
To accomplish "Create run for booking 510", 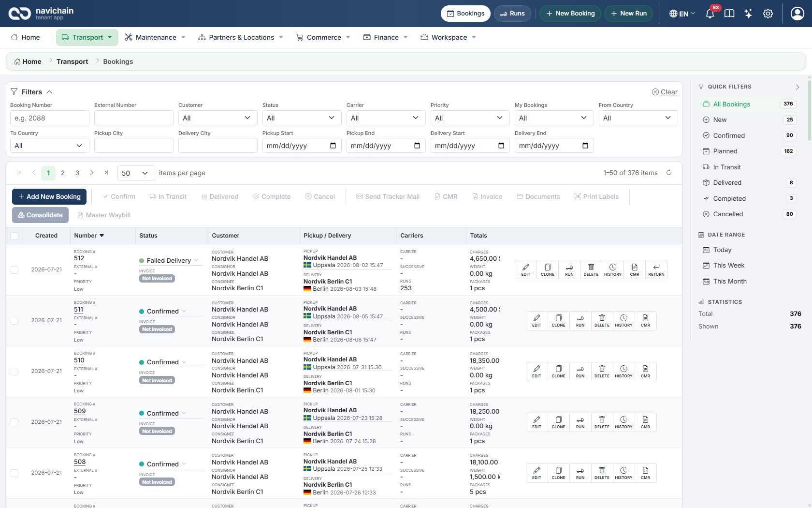I will click(x=580, y=372).
